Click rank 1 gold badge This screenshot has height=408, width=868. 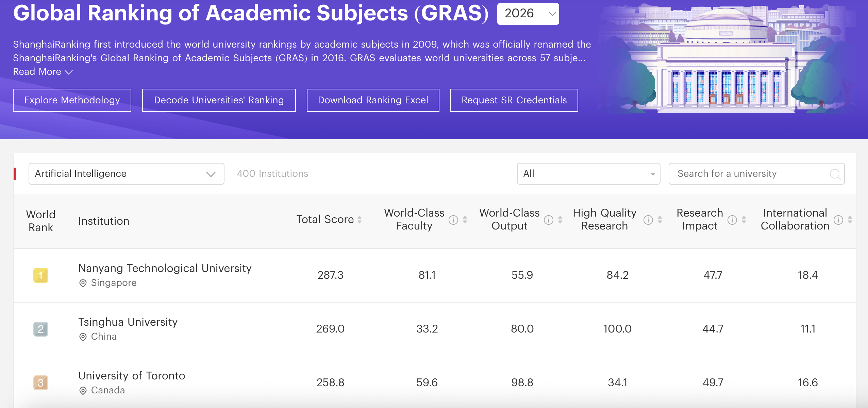tap(41, 275)
